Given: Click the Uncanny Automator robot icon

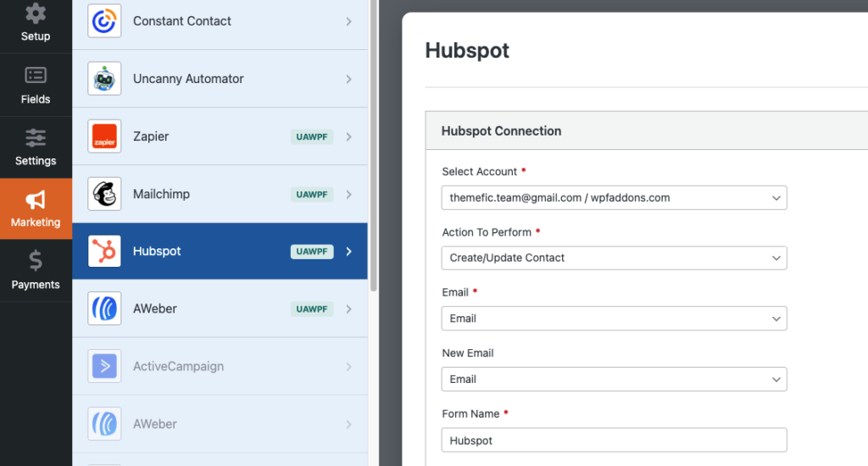Looking at the screenshot, I should (104, 79).
